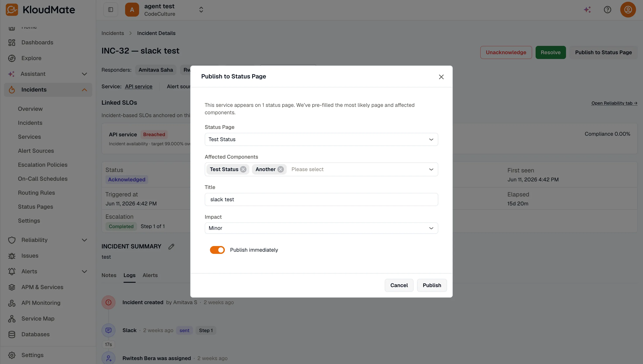
Task: Click the sent badge on Slack log
Action: 184,331
